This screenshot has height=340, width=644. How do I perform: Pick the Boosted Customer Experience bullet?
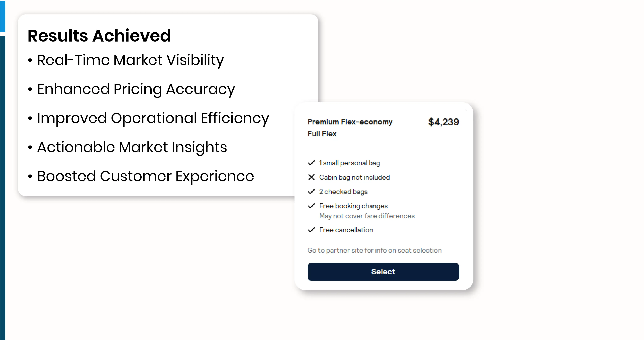pyautogui.click(x=145, y=176)
